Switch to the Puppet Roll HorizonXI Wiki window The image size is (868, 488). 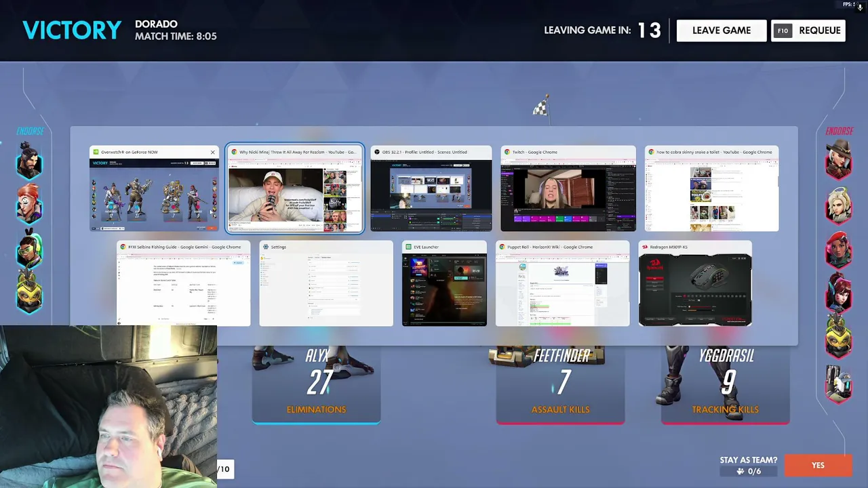tap(563, 283)
